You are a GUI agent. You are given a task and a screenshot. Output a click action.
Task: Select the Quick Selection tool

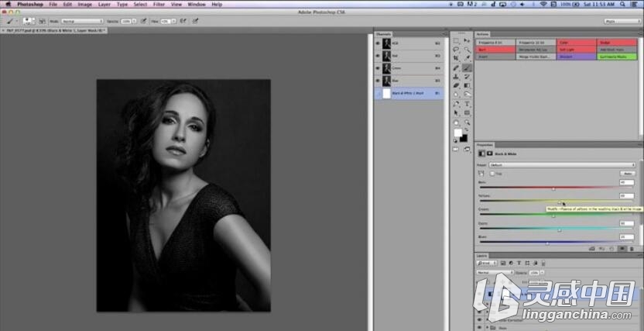467,50
